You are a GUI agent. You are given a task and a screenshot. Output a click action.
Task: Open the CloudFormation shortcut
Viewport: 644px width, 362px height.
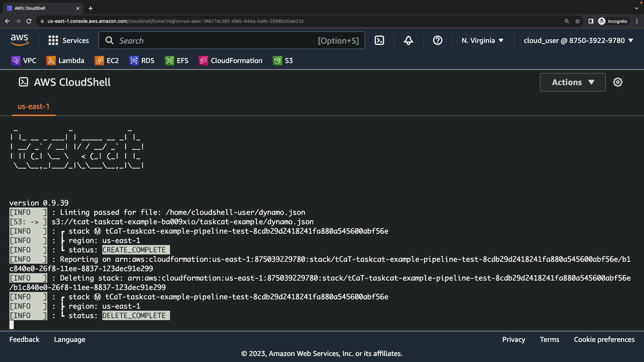pos(230,61)
